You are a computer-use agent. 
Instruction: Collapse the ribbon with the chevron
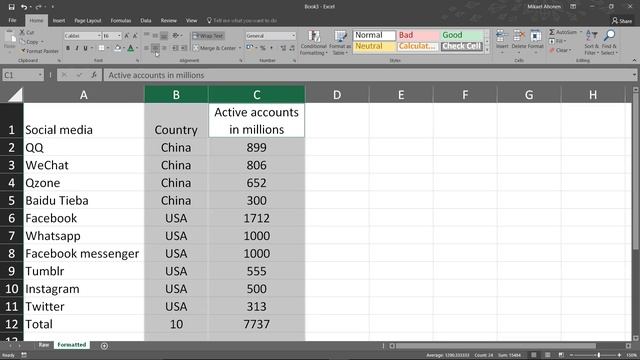pyautogui.click(x=634, y=60)
